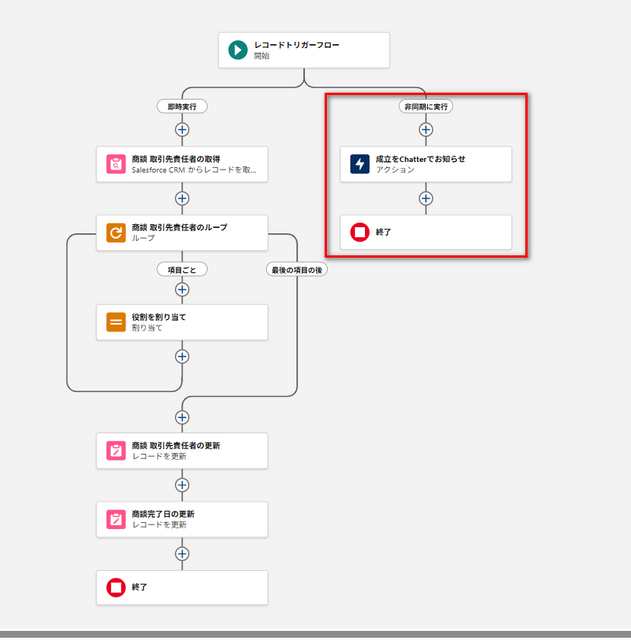Open the レコードトリガーフロー start element
Viewport: 631px width, 640px height.
pos(304,50)
